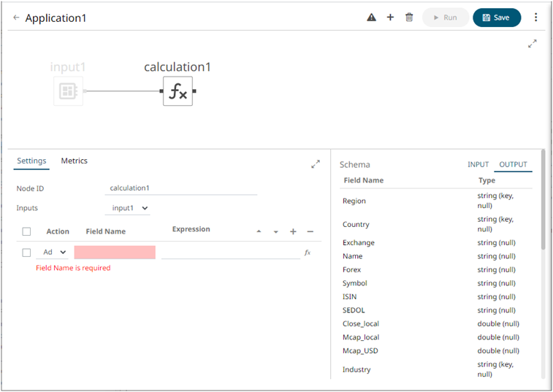Click the red Field Name input box
The image size is (553, 392).
pyautogui.click(x=115, y=253)
